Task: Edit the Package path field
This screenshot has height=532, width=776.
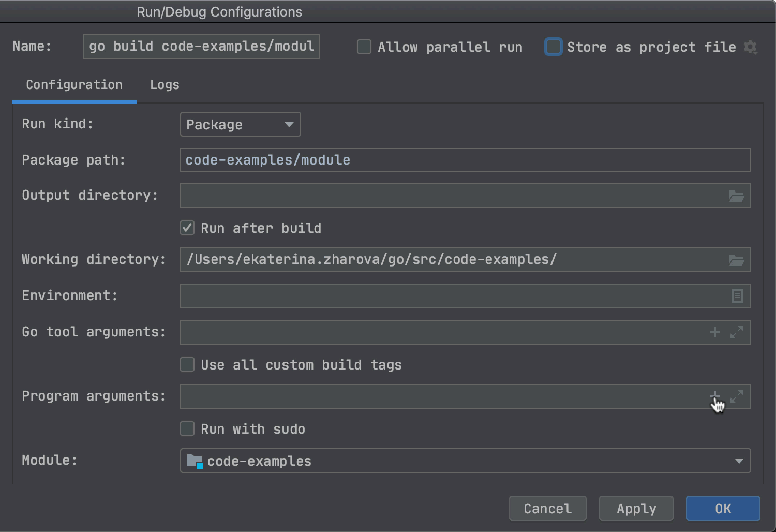Action: tap(465, 160)
